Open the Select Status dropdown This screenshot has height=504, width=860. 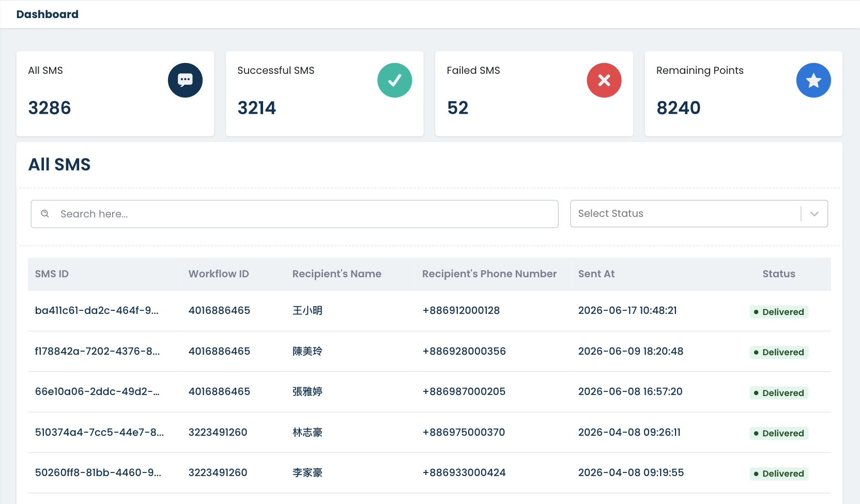pos(699,214)
